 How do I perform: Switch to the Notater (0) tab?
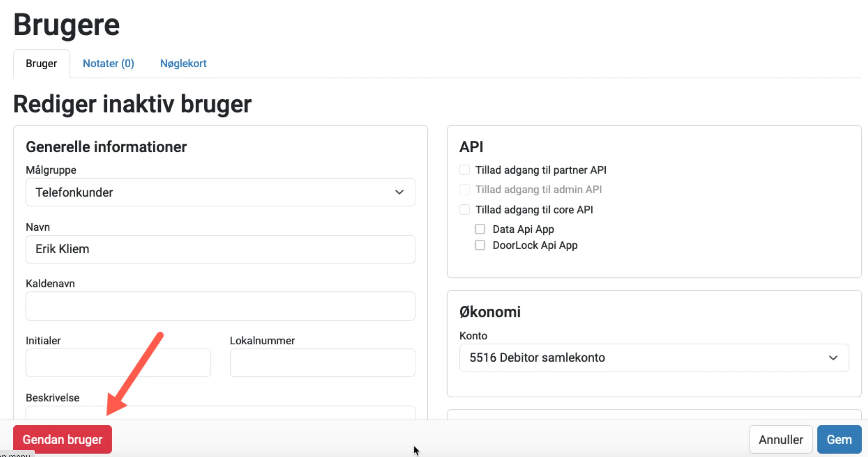108,64
